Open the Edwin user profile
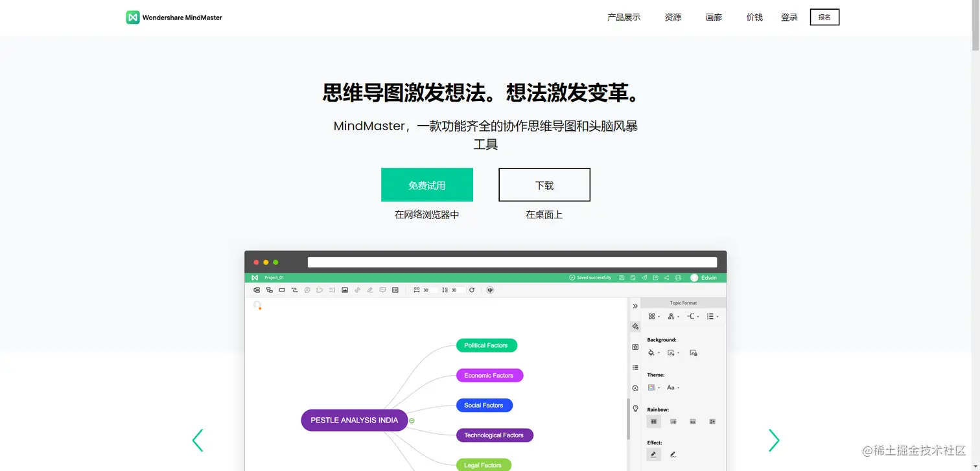This screenshot has width=980, height=471. [x=704, y=277]
